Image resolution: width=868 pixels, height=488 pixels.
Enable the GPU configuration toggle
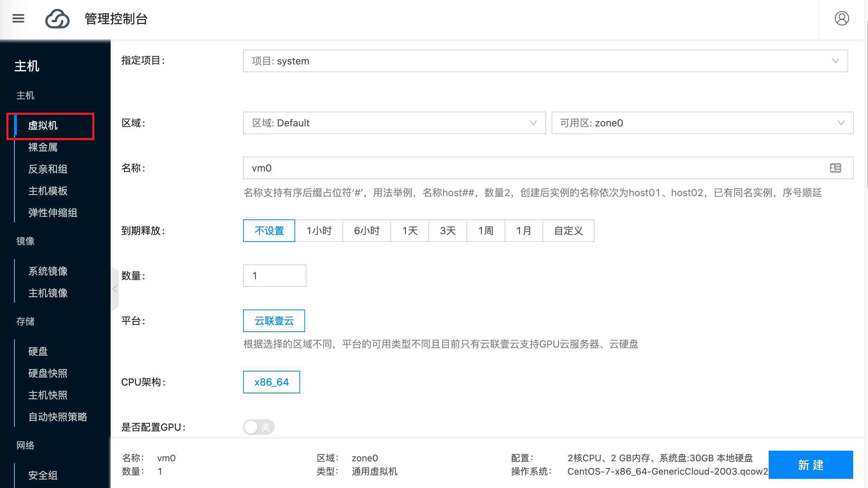(x=259, y=427)
